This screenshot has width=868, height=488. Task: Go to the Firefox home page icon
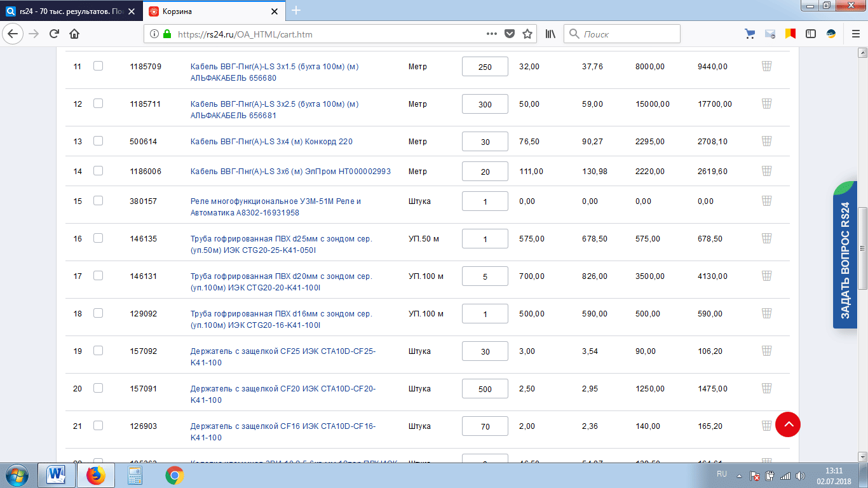pos(74,34)
